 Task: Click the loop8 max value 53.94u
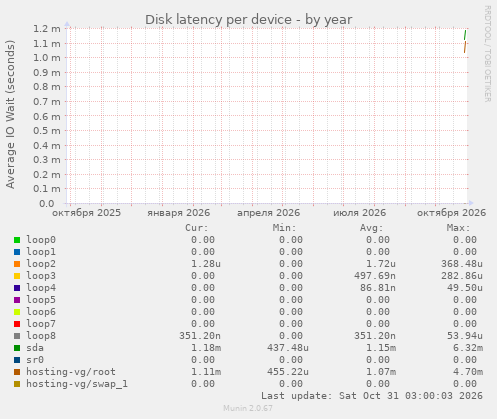pos(465,336)
